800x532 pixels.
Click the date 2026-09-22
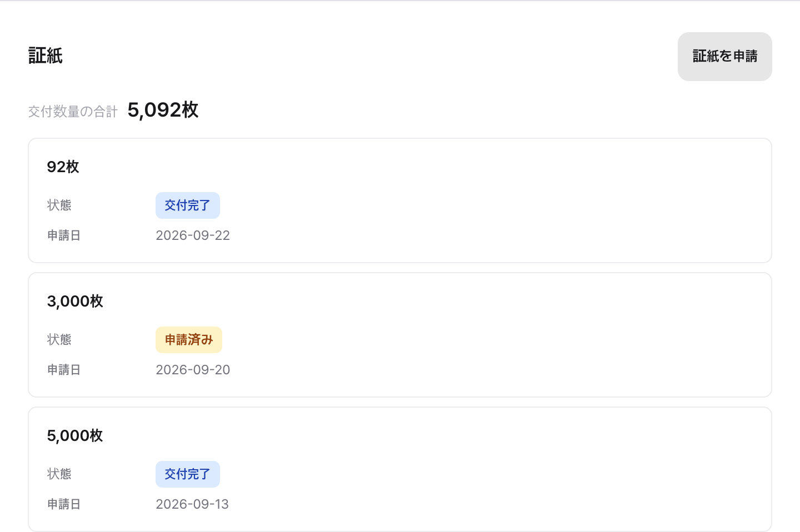pos(193,235)
